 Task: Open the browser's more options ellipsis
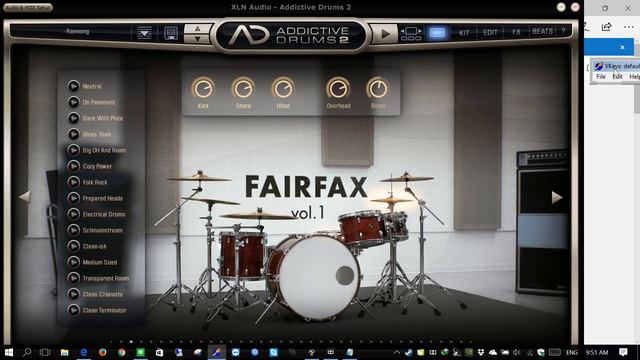629,27
